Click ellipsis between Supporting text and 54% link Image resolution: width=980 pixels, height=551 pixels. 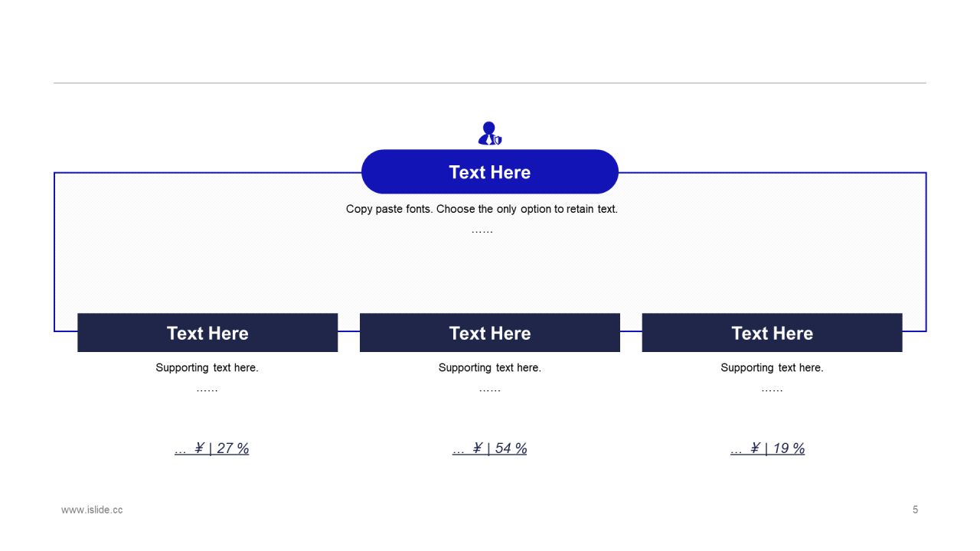(x=490, y=390)
